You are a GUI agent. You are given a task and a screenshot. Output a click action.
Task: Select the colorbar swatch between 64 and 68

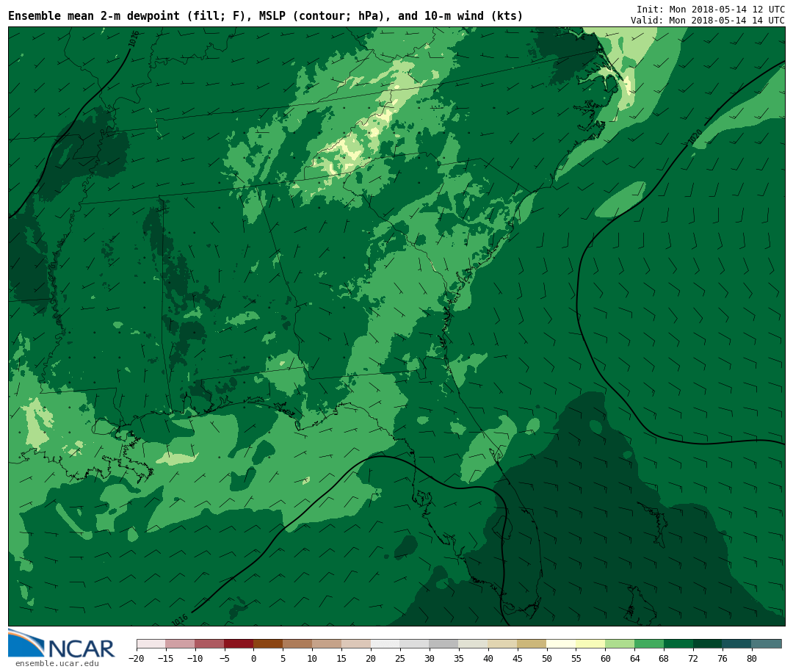[649, 643]
